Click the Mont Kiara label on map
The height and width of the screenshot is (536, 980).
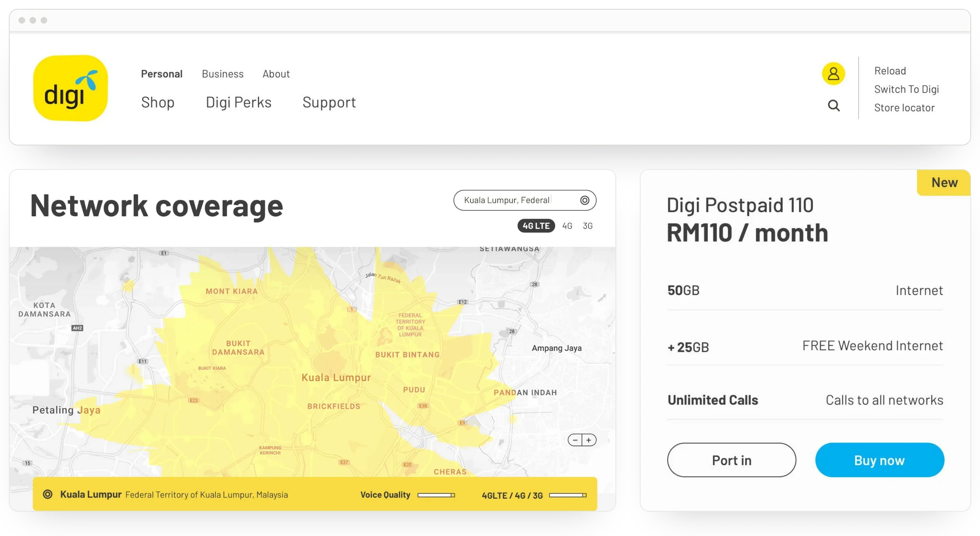(232, 291)
